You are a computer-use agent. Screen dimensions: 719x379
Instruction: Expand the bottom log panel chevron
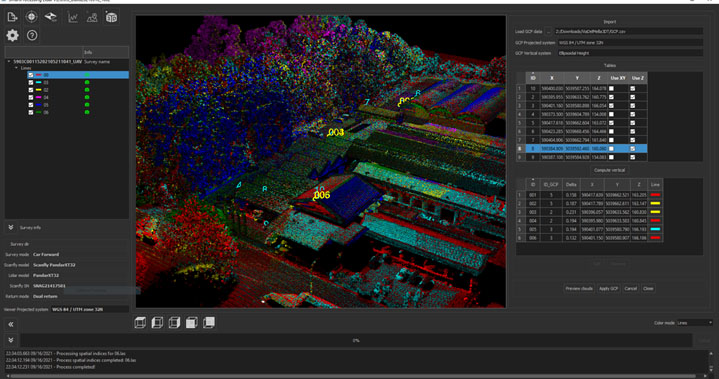click(x=11, y=340)
